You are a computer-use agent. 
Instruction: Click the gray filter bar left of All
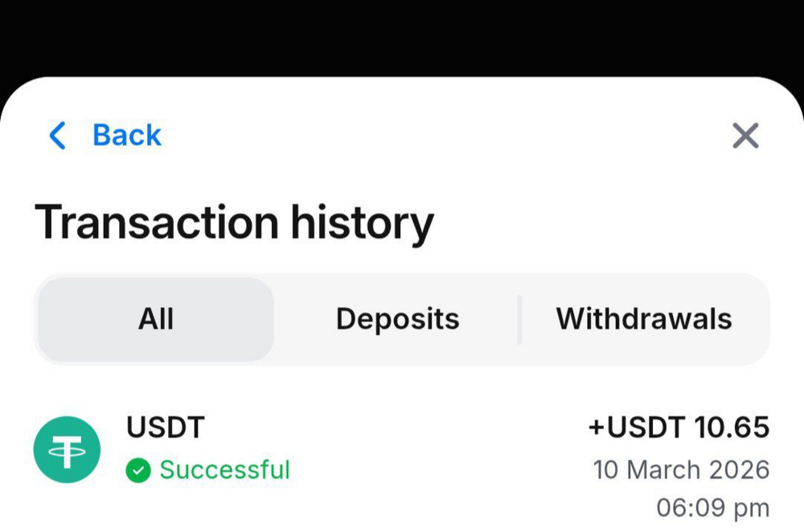coord(36,319)
